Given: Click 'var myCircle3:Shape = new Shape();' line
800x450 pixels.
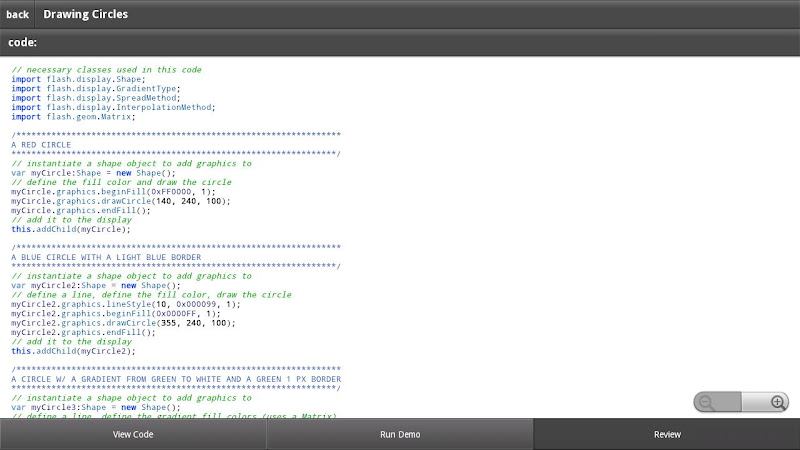Looking at the screenshot, I should coord(96,407).
